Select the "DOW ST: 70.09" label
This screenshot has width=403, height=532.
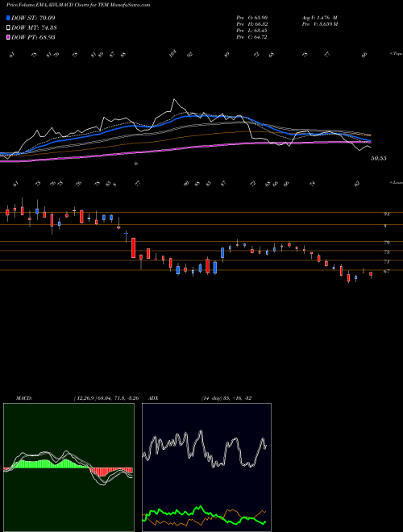coord(33,18)
